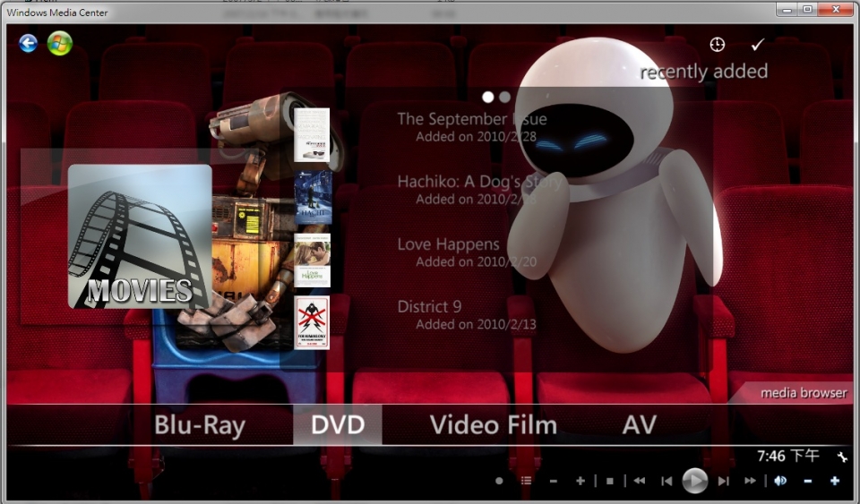Click the Love Happens poster thumbnail
The image size is (860, 504).
point(312,261)
